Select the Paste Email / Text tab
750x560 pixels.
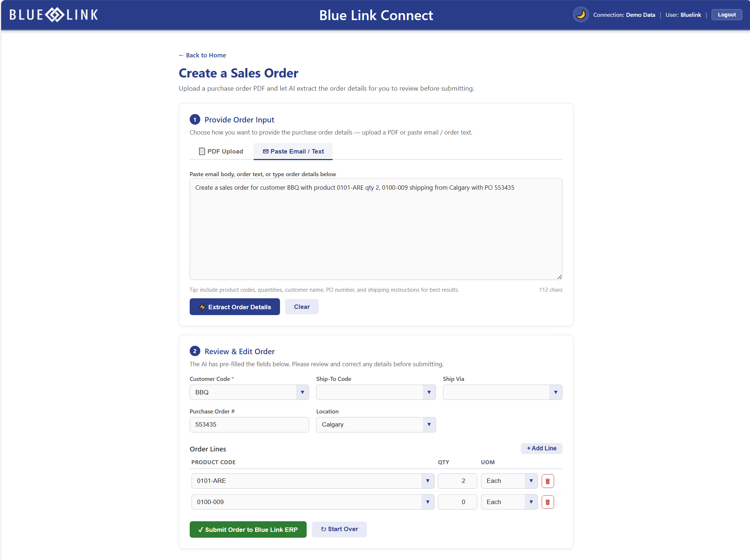293,151
